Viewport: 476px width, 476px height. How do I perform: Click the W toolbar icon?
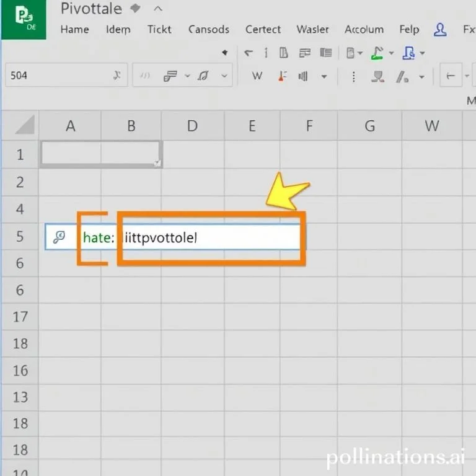coord(257,76)
